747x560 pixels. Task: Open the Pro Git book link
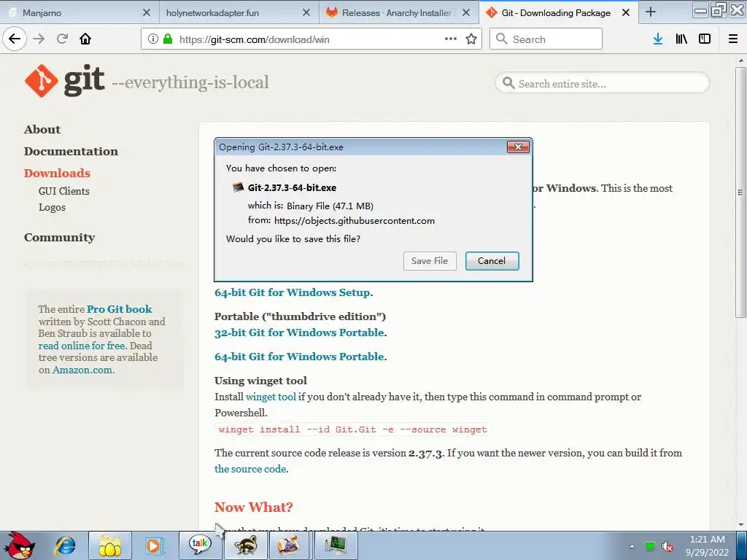click(119, 309)
